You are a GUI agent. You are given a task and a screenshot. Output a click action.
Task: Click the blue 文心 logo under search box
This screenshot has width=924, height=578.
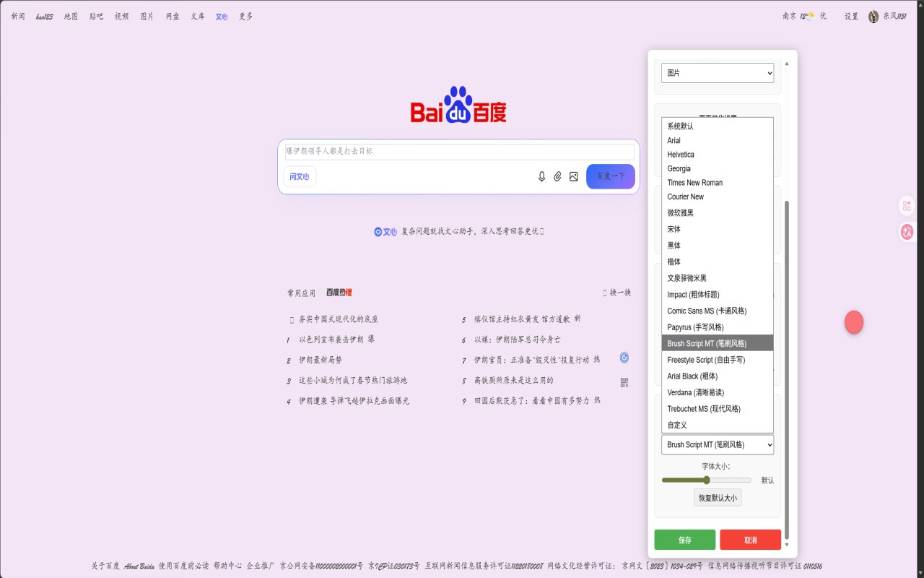385,232
